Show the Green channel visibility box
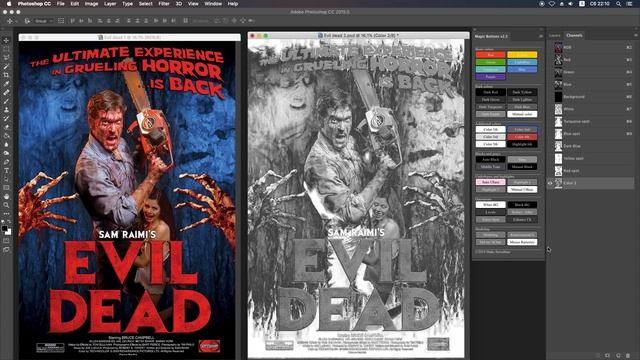This screenshot has width=640, height=360. (x=550, y=72)
